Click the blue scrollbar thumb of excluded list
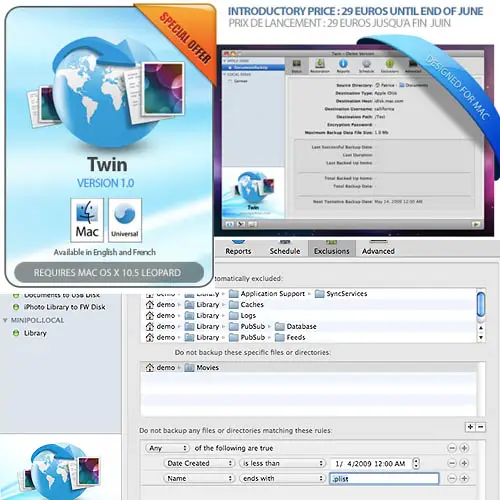The image size is (500, 500). tap(481, 304)
